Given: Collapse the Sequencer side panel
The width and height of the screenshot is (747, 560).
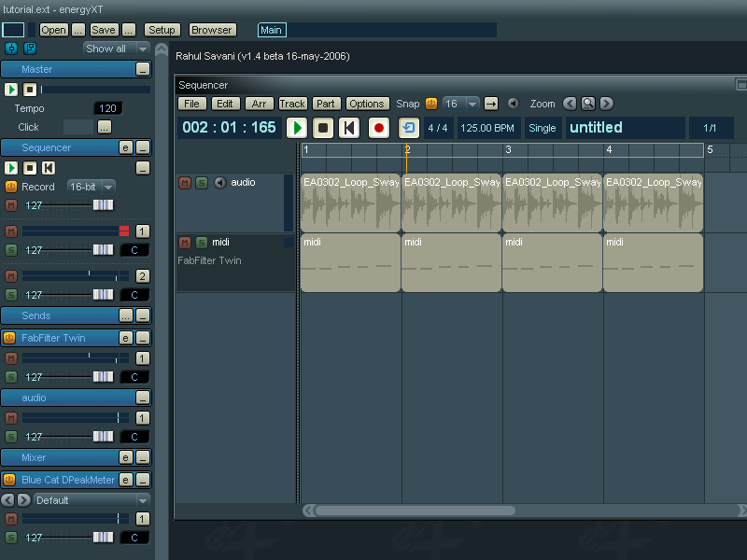Looking at the screenshot, I should click(x=143, y=147).
